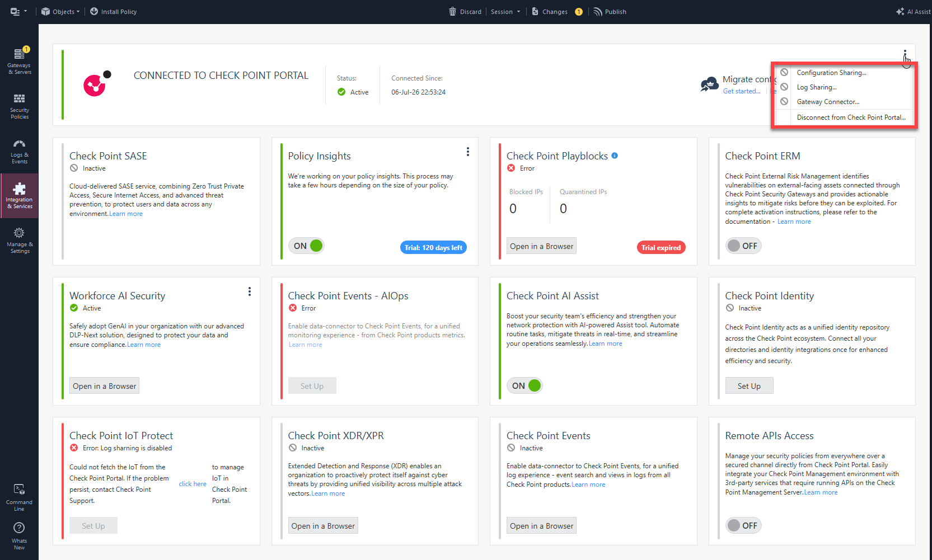
Task: Click the Check Point Events Inactive icon
Action: 511,448
